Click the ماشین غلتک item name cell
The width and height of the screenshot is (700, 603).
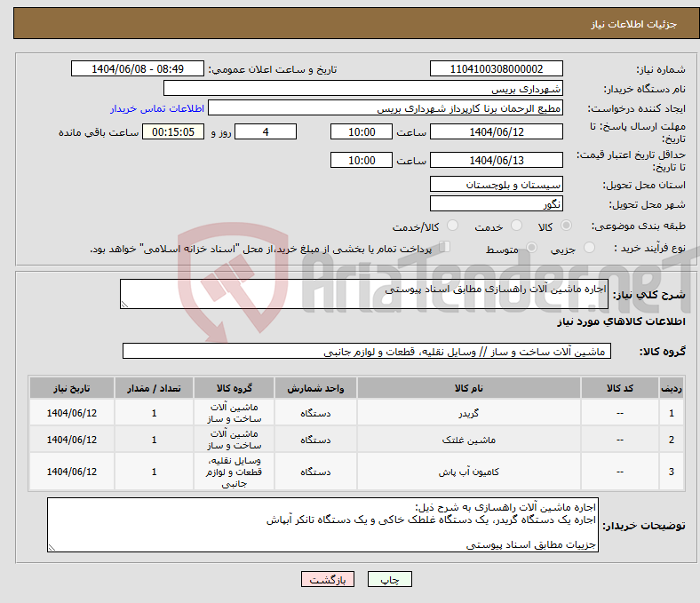coord(469,440)
